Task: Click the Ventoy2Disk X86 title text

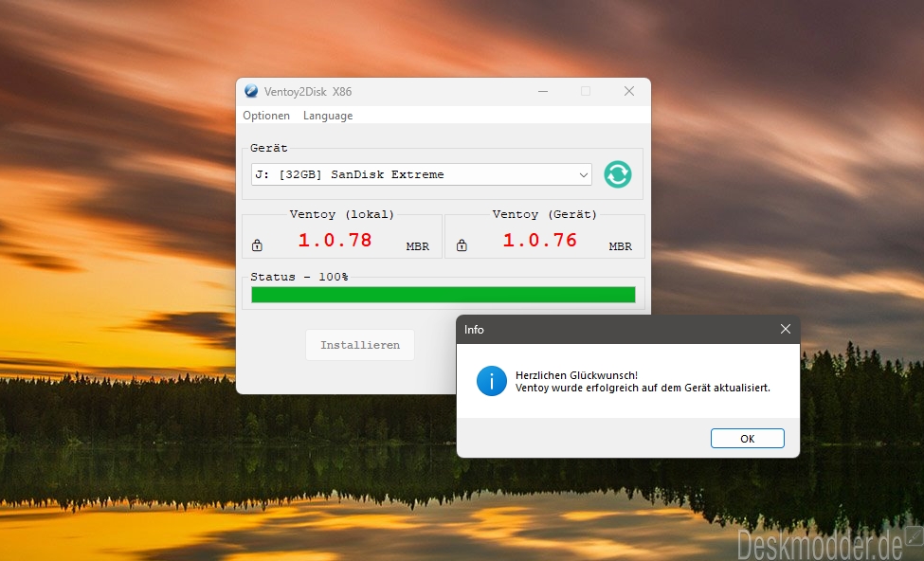Action: click(308, 91)
